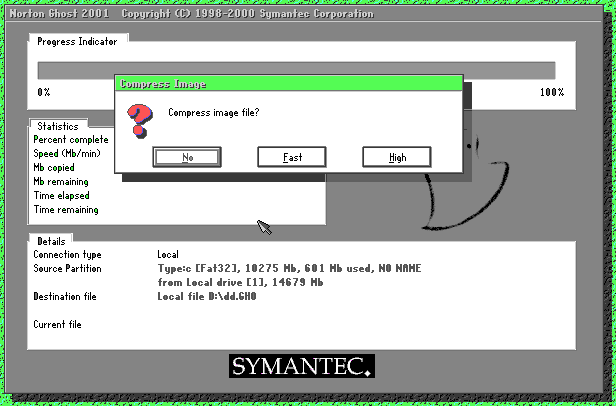This screenshot has height=406, width=616.
Task: Click 'Mb remaining' statistic row
Action: [x=61, y=182]
